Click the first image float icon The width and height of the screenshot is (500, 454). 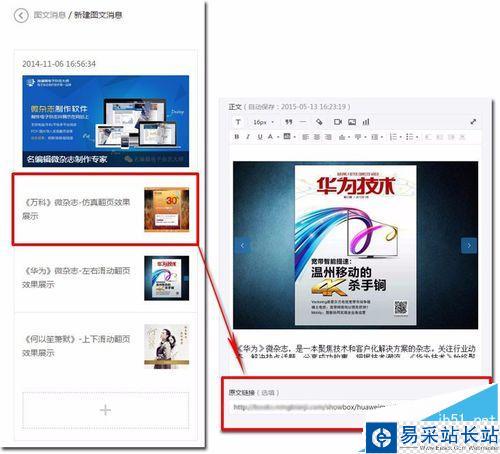pos(428,137)
